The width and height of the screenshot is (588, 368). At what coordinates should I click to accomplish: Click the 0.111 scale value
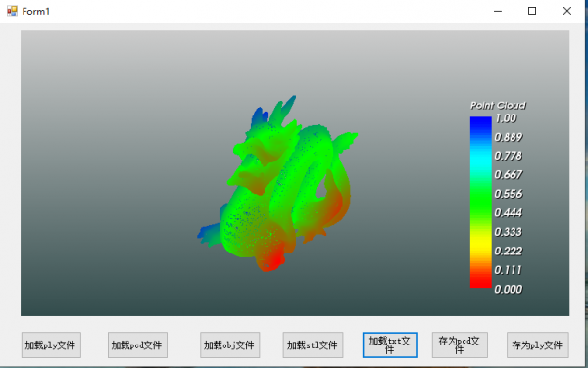(508, 270)
